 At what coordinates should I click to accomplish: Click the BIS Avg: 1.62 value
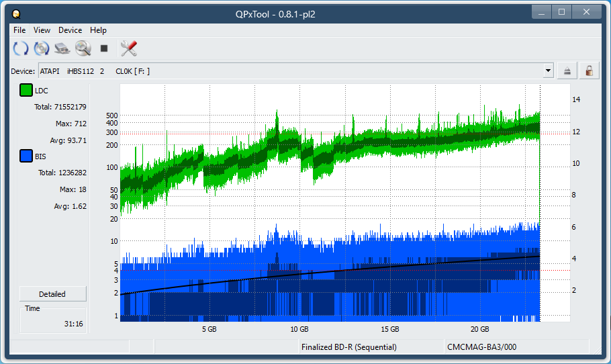click(70, 206)
